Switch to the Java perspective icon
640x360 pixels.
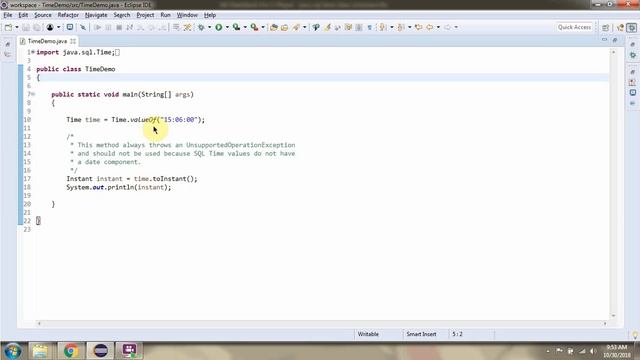coord(620,27)
